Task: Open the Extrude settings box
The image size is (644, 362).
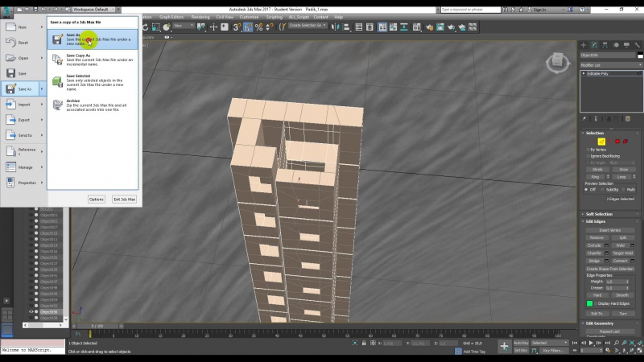Action: pyautogui.click(x=607, y=245)
